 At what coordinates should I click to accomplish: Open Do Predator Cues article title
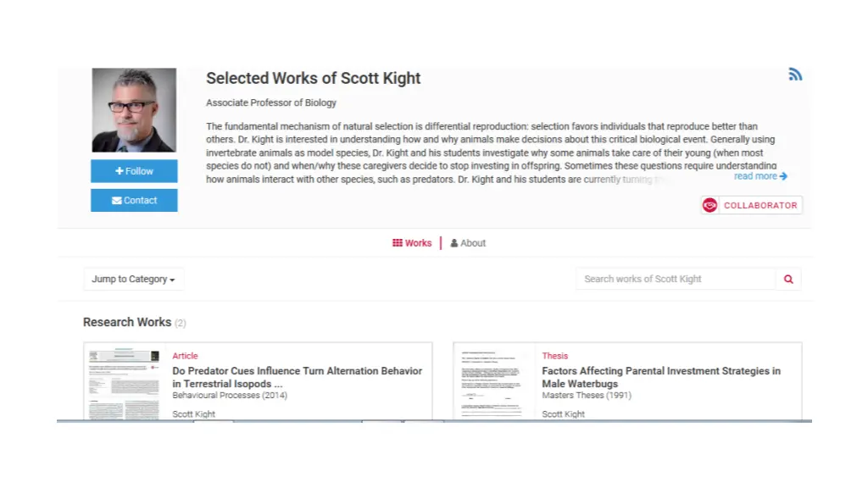(298, 377)
